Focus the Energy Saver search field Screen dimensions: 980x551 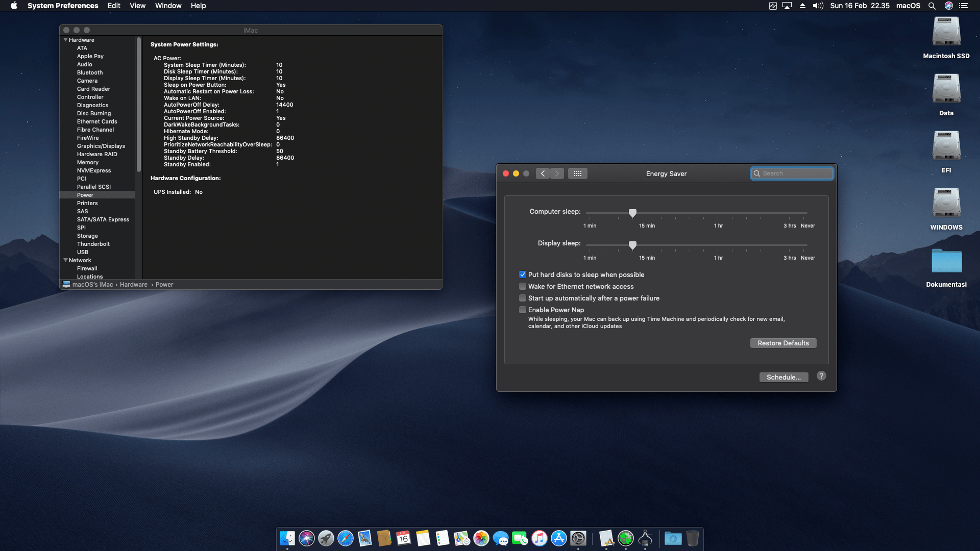(792, 173)
